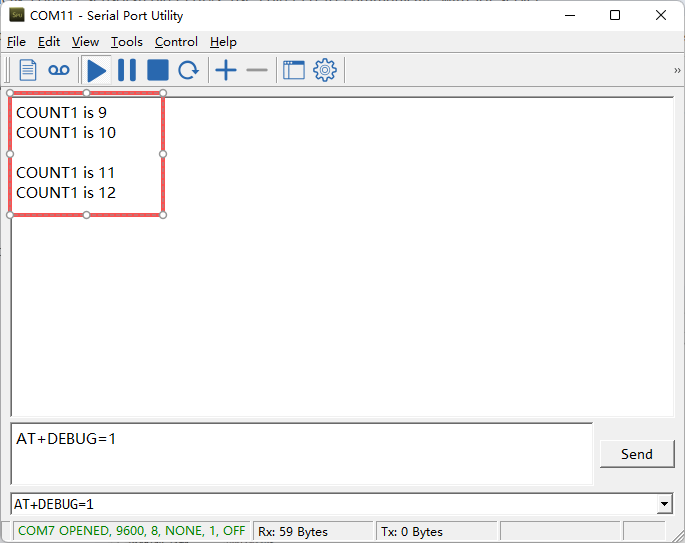The width and height of the screenshot is (685, 543).
Task: Click the COM7 OPENED status bar entry
Action: pyautogui.click(x=131, y=531)
